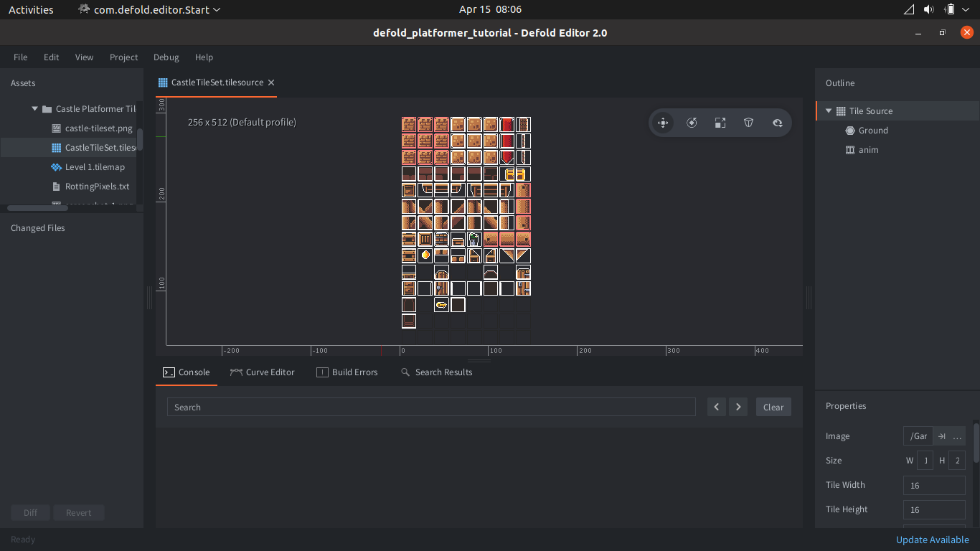Open the Edit menu

pos(52,57)
